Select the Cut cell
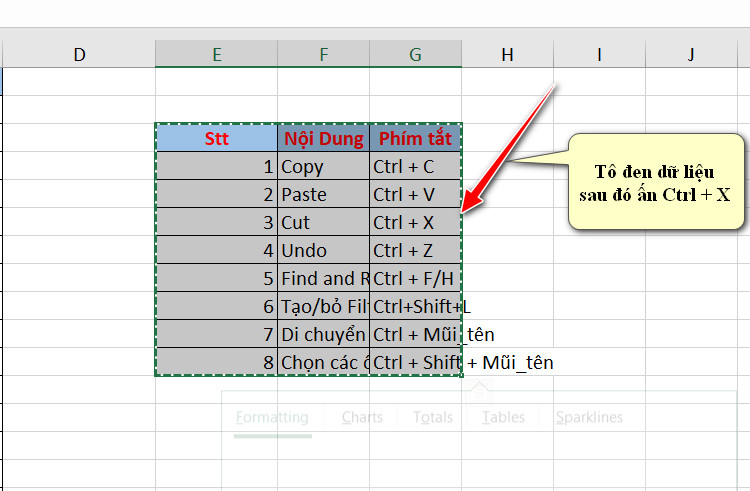Screen dimensions: 750x491 pyautogui.click(x=323, y=222)
